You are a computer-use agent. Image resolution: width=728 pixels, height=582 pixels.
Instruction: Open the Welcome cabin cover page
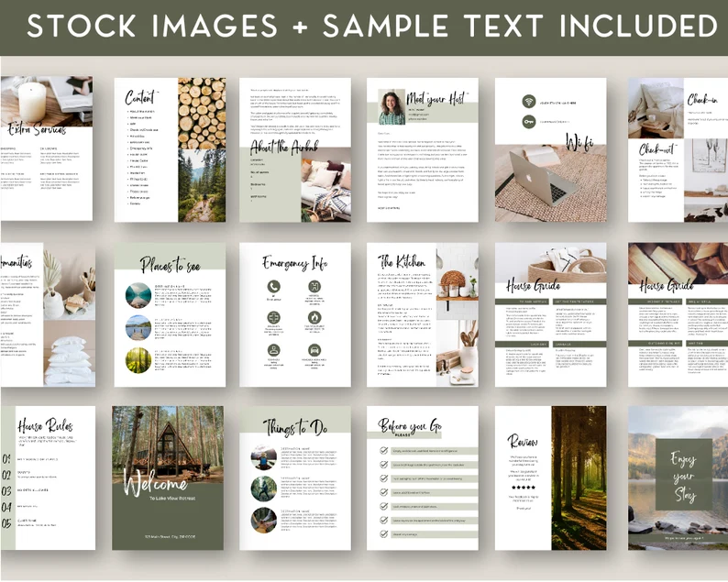pos(168,478)
